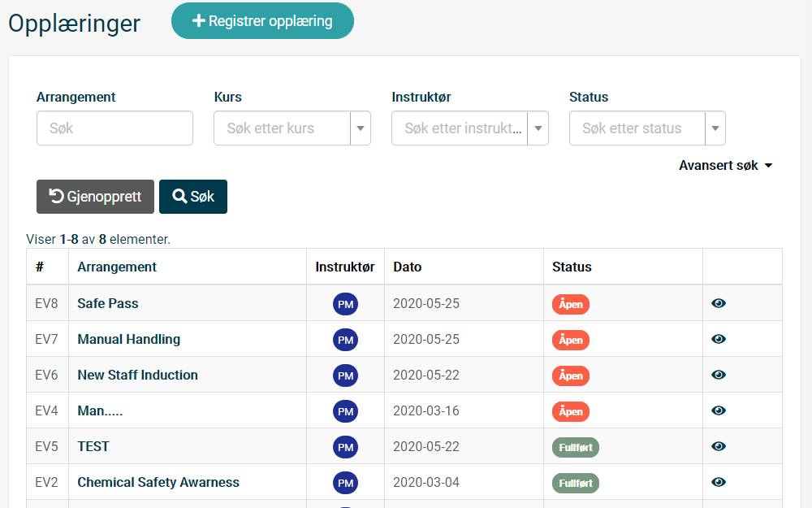Click the Åpen badge in Manual Handling row
The height and width of the screenshot is (508, 812).
click(571, 340)
